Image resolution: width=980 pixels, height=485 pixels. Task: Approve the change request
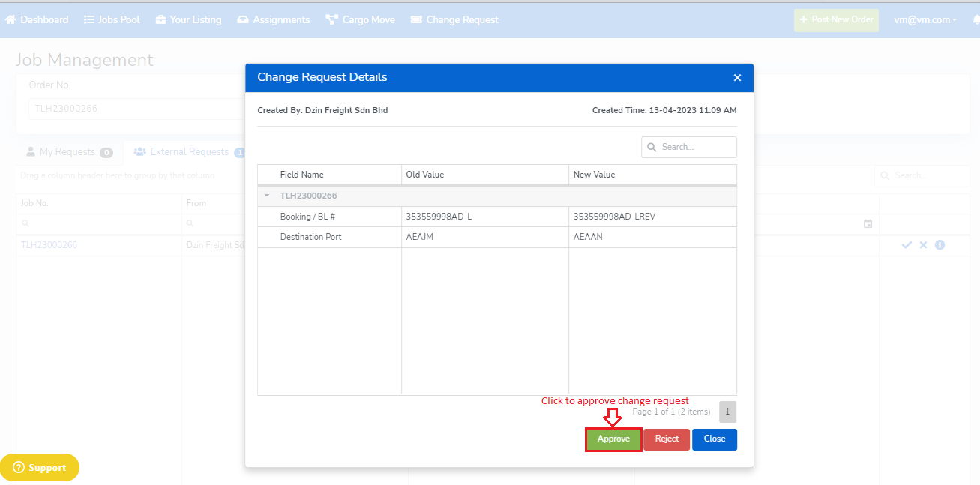click(613, 439)
